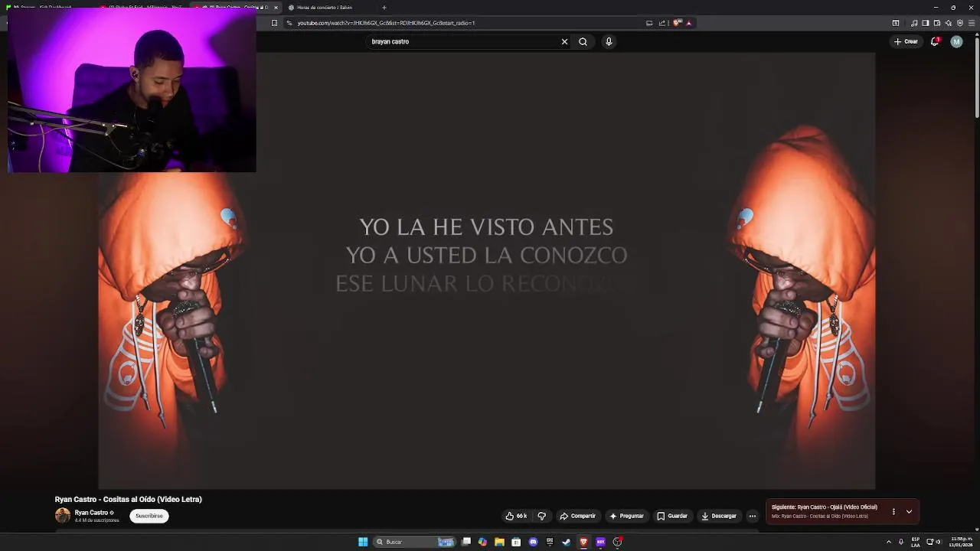The height and width of the screenshot is (551, 980).
Task: Open options menu on Siguiente playlist card
Action: pos(893,511)
